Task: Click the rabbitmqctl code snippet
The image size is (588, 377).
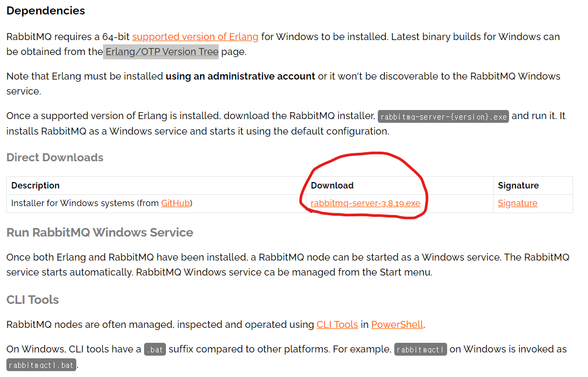Action: click(420, 350)
